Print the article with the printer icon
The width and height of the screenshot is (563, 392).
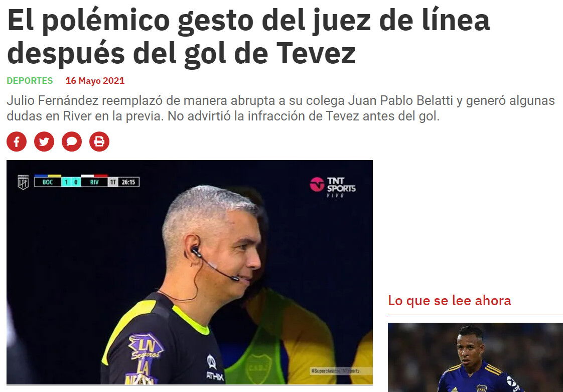[x=99, y=142]
